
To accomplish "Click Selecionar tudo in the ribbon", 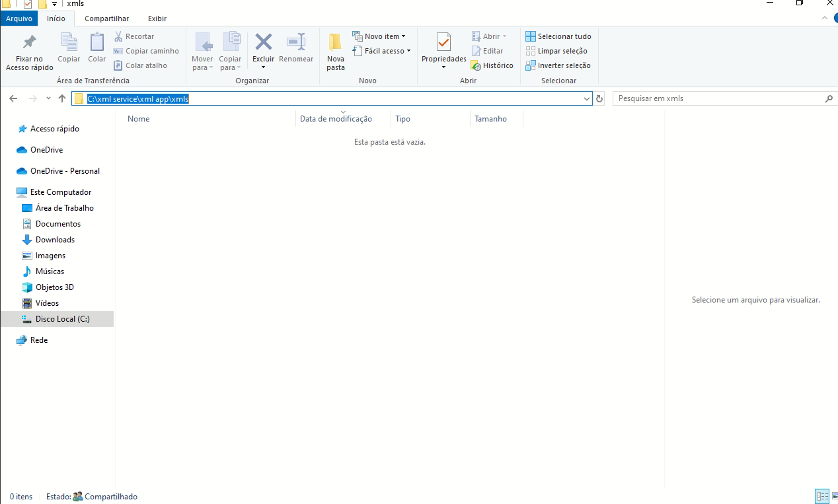I will [558, 36].
